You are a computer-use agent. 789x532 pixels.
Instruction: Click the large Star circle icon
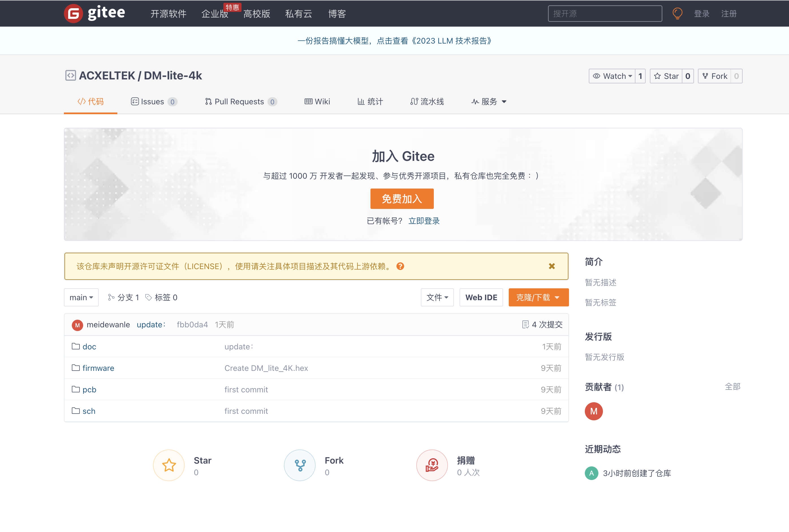click(169, 465)
